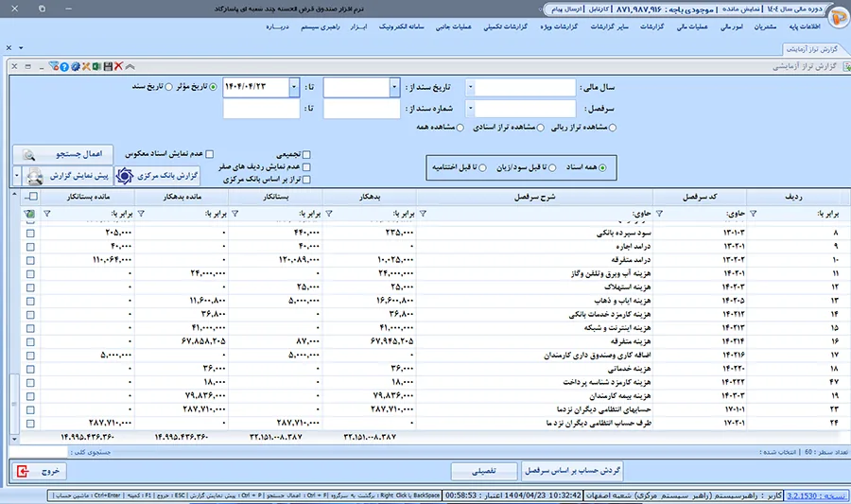Open the تاریخ سند از date picker arrow
Screen dimensions: 851x504
tap(394, 87)
